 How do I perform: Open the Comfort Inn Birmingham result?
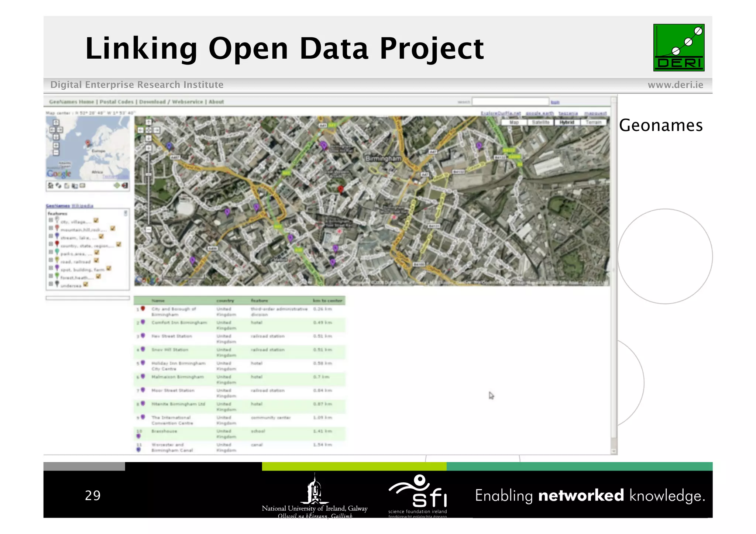179,323
